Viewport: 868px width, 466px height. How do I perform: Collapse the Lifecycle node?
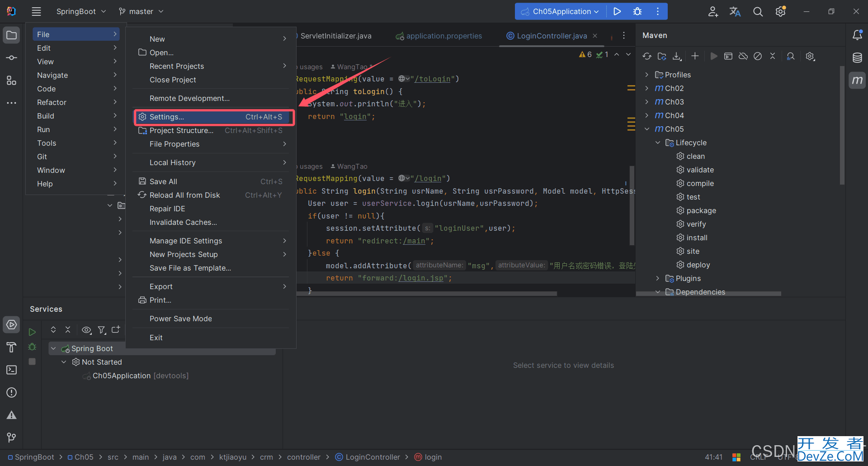tap(658, 143)
